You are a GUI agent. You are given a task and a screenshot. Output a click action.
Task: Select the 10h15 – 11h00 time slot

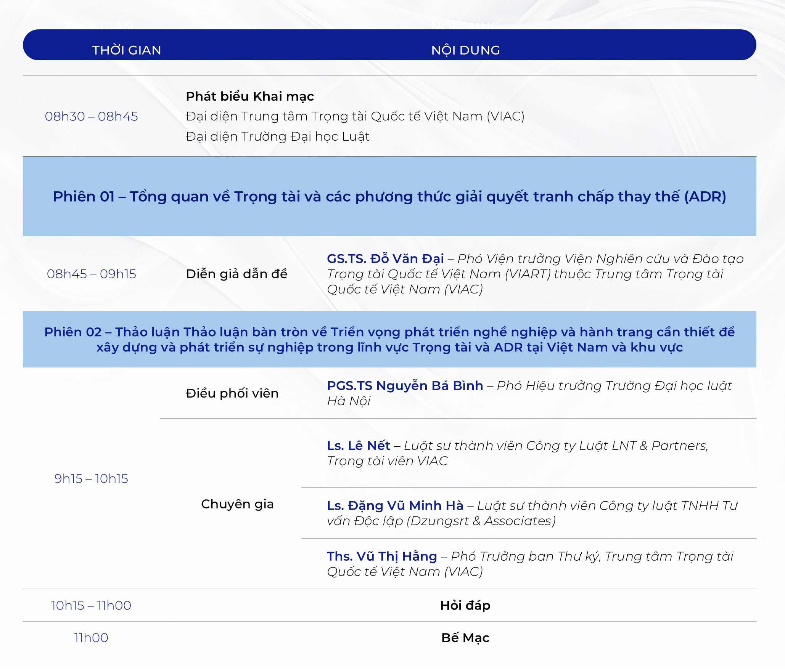pyautogui.click(x=91, y=605)
